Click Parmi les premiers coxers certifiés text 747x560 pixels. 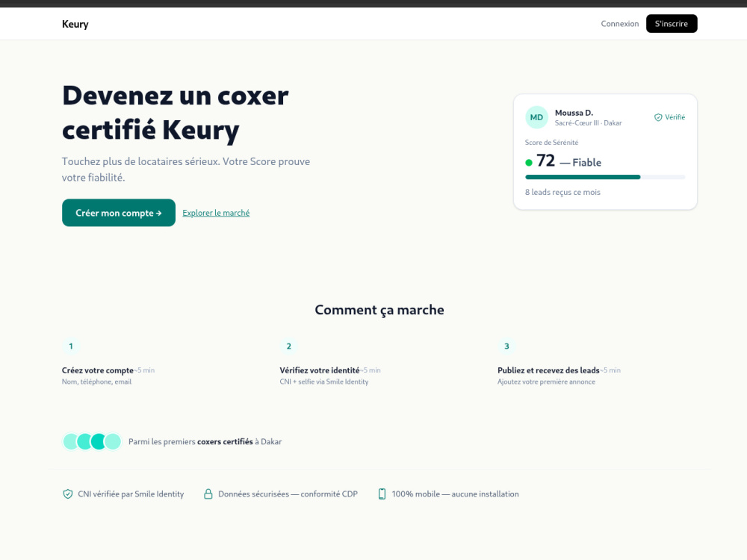[205, 441]
